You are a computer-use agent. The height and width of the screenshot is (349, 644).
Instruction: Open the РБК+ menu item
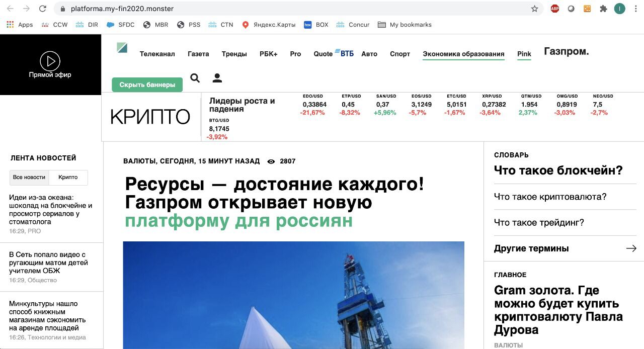(269, 54)
